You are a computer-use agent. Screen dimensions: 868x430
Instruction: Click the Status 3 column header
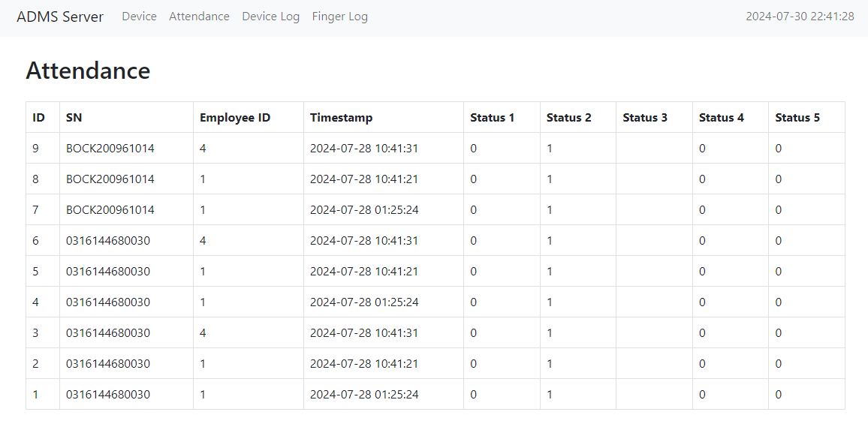(644, 118)
